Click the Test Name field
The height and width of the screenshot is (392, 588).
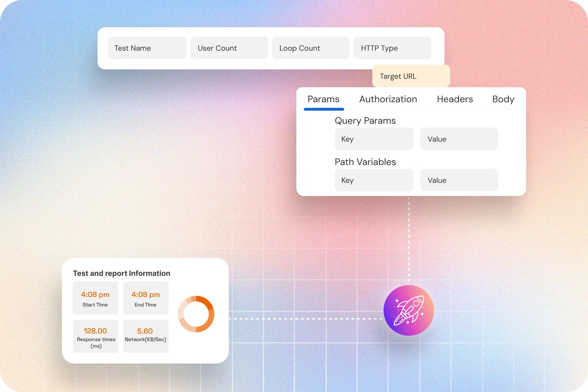point(147,48)
